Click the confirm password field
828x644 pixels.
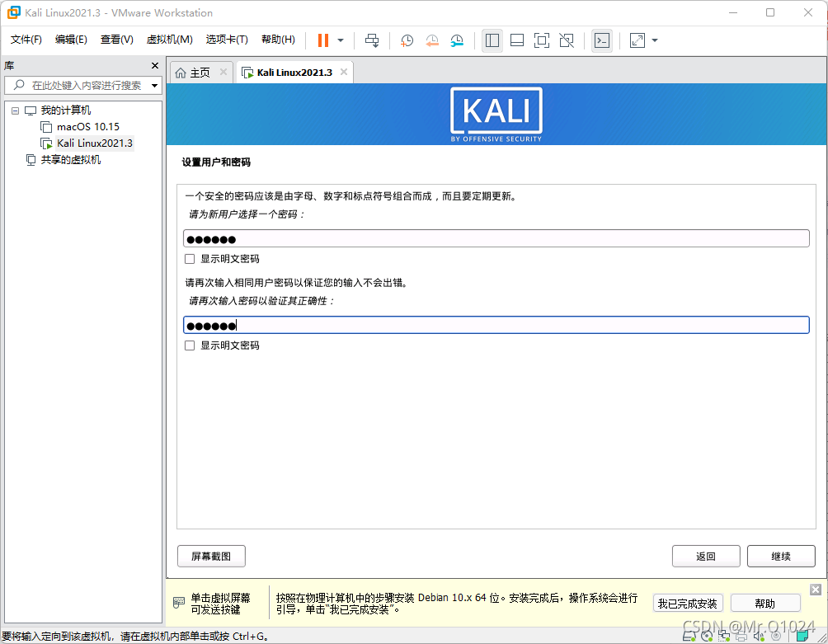(x=496, y=325)
